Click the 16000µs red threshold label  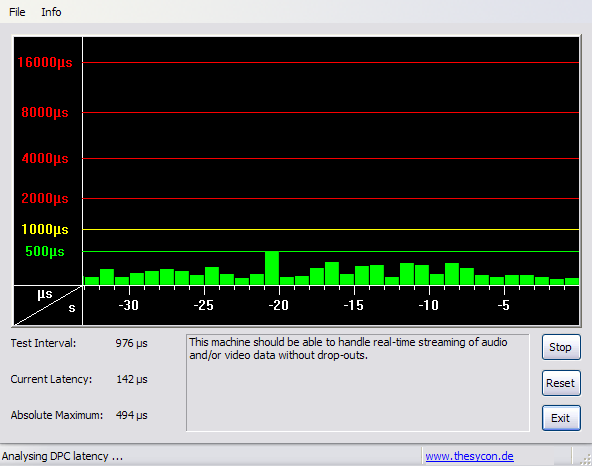45,62
